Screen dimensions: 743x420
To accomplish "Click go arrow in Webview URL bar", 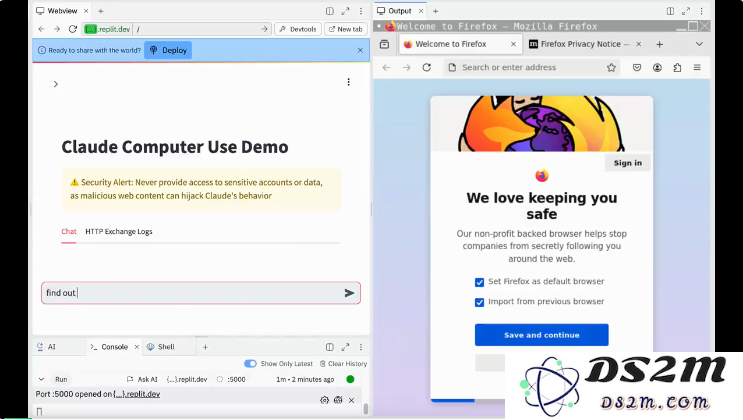I will 264,29.
